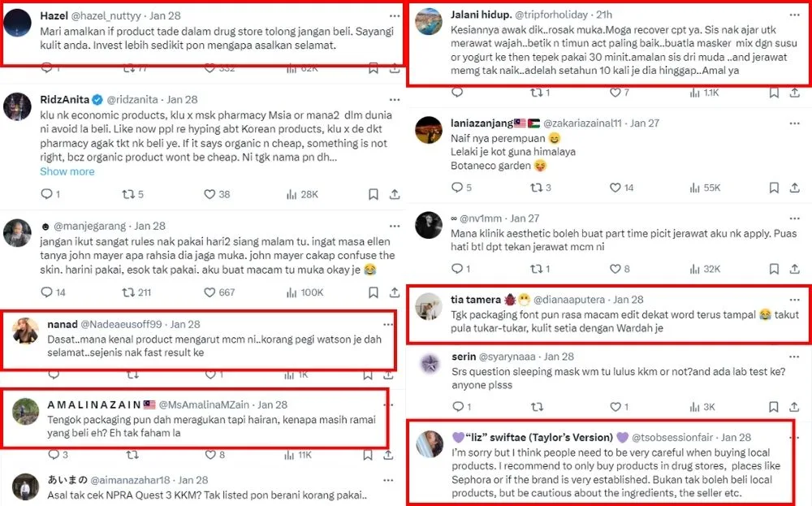Open more options on Jalani hidup's tweet

(x=798, y=15)
